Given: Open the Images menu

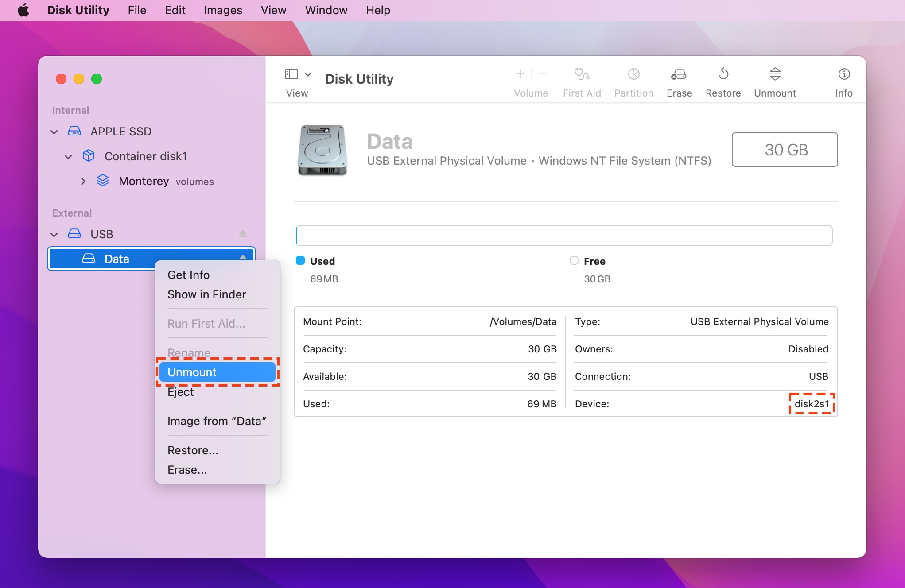Looking at the screenshot, I should tap(222, 10).
